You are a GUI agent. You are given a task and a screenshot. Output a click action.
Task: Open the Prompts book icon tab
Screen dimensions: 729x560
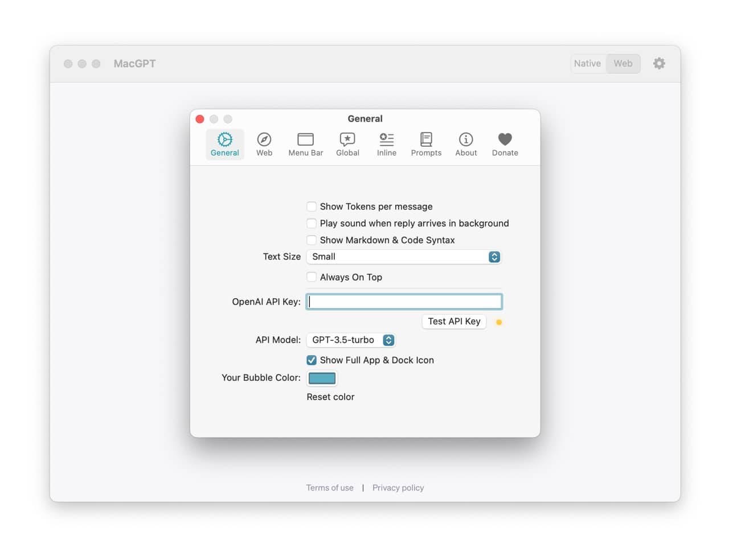(426, 145)
